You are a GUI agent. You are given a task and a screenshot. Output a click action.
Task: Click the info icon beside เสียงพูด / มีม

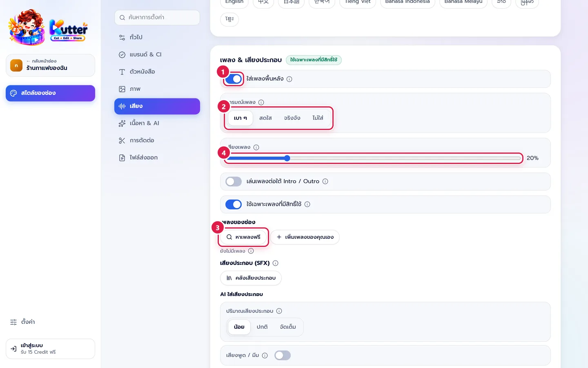[265, 355]
